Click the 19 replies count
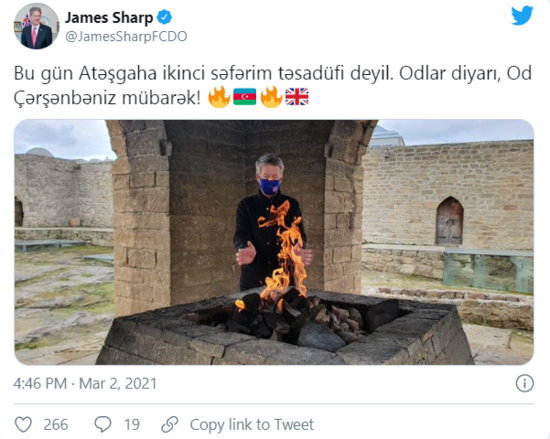 pyautogui.click(x=132, y=425)
